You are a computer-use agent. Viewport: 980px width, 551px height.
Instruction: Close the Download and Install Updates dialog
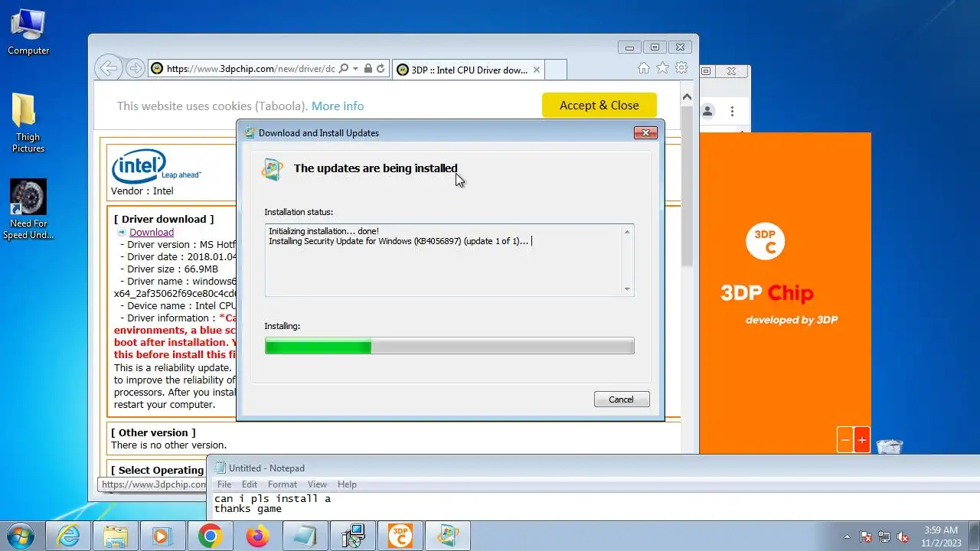tap(645, 132)
